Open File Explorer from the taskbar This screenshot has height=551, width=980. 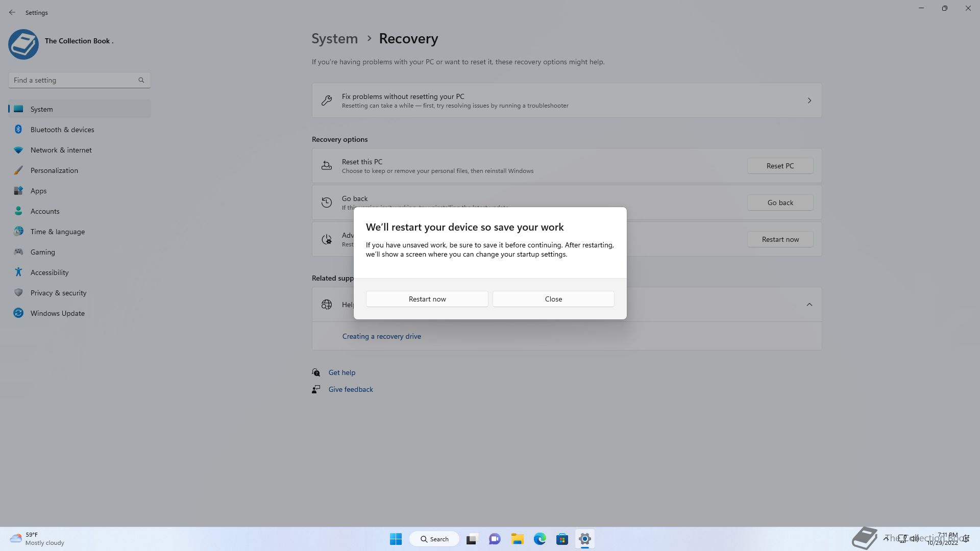coord(517,539)
